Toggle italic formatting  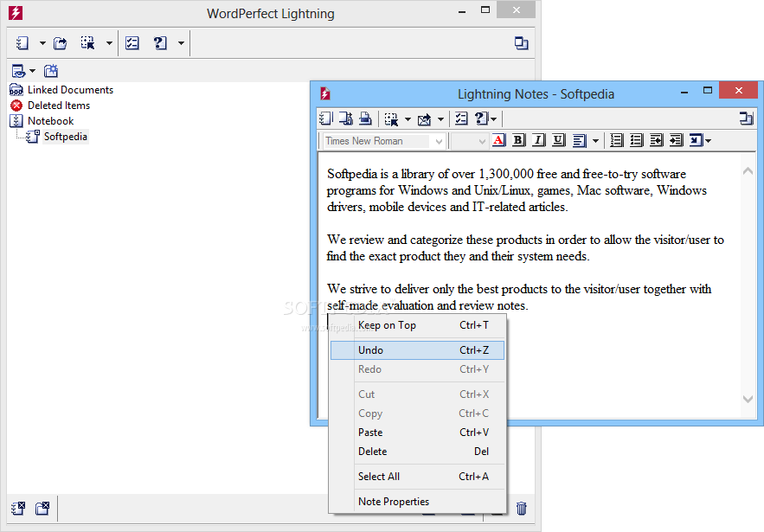coord(538,140)
